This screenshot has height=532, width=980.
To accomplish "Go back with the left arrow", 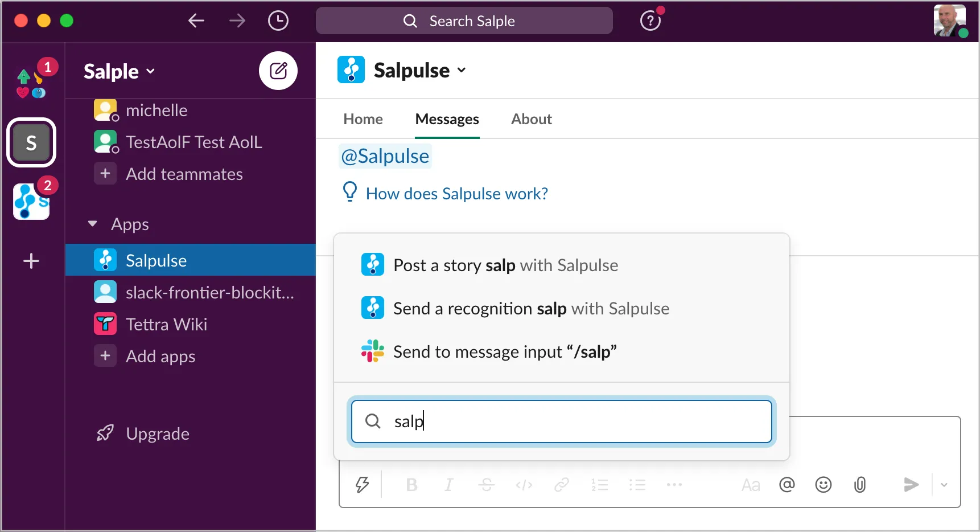I will 196,21.
